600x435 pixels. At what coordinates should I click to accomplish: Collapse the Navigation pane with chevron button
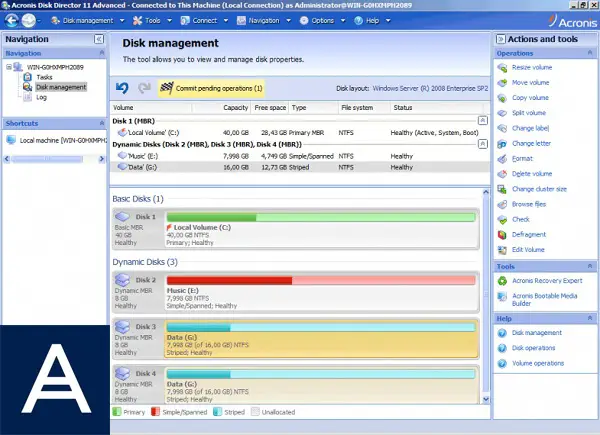[99, 39]
